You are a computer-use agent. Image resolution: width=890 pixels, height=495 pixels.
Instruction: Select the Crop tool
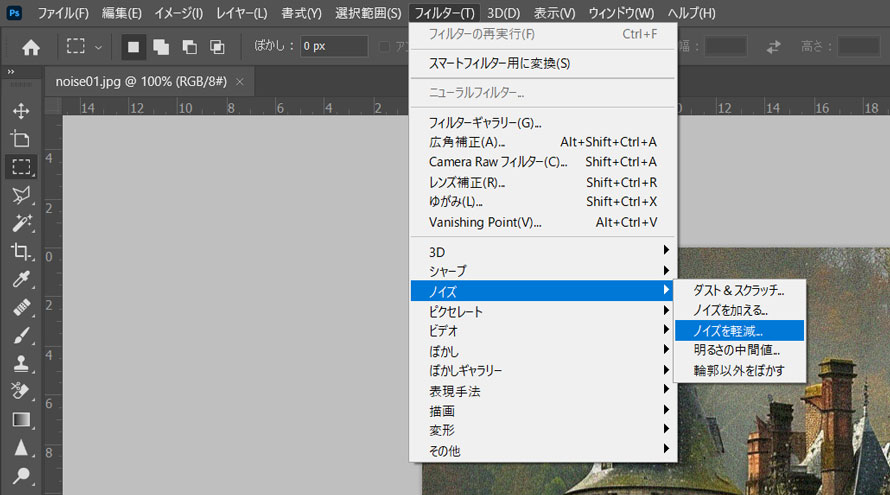pos(21,251)
